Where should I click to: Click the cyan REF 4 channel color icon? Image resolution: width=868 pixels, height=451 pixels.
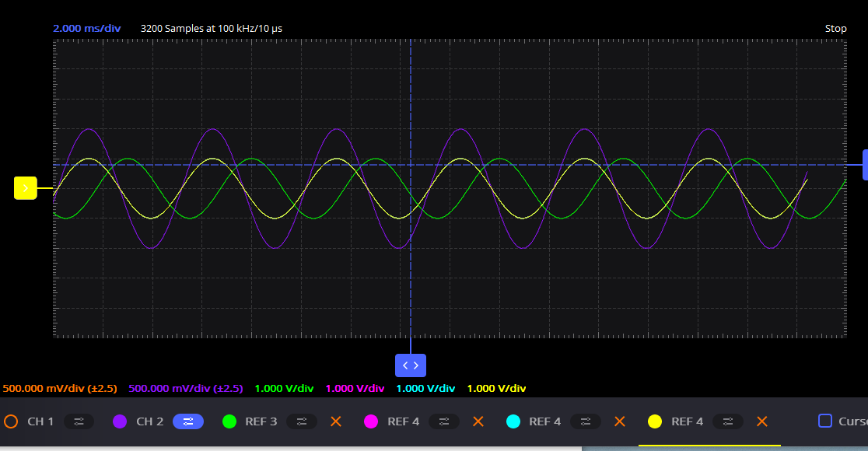514,421
